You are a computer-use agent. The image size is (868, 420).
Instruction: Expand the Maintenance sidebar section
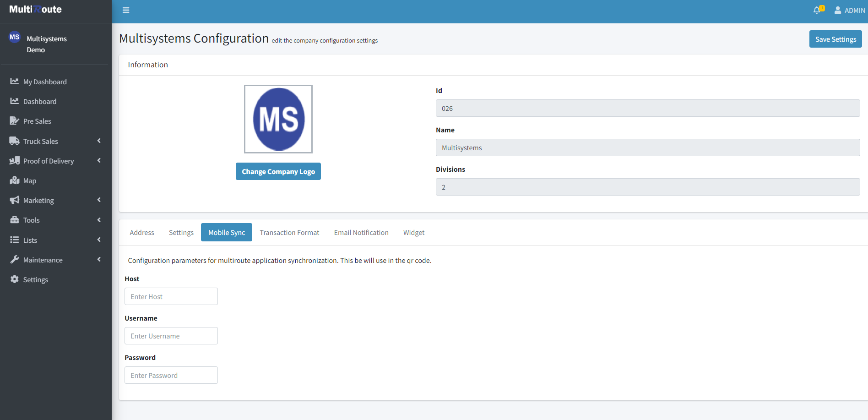[42, 260]
